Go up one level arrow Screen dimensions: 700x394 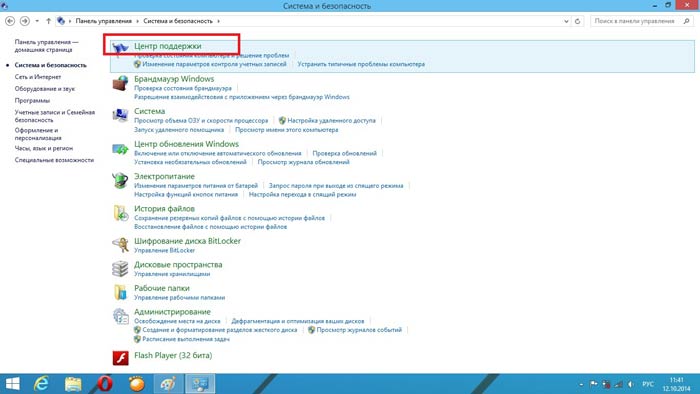click(x=48, y=21)
